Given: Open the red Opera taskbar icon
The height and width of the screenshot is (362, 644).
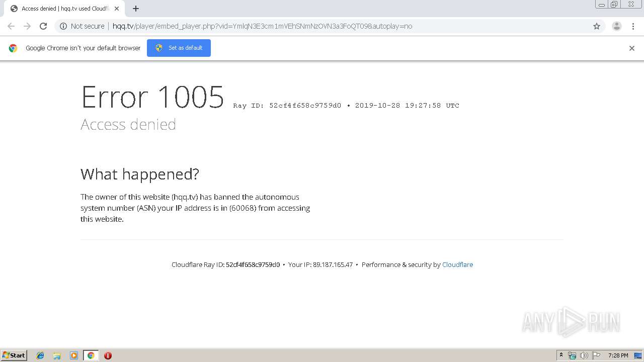Looking at the screenshot, I should pyautogui.click(x=108, y=355).
